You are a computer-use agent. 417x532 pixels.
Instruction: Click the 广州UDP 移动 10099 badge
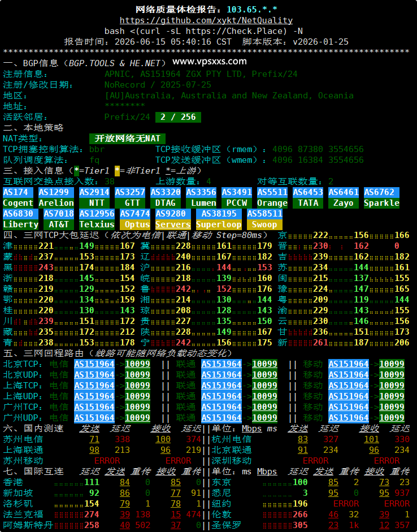coord(392,418)
